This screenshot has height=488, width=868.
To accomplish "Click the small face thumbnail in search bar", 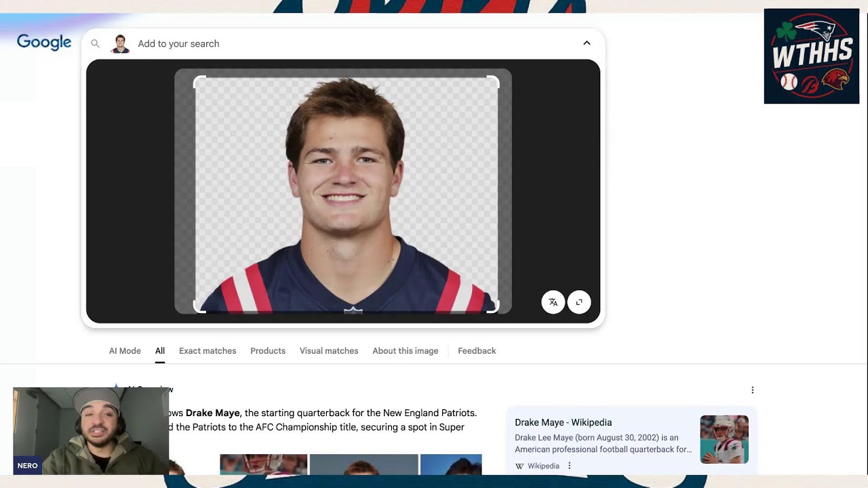I will coord(120,43).
